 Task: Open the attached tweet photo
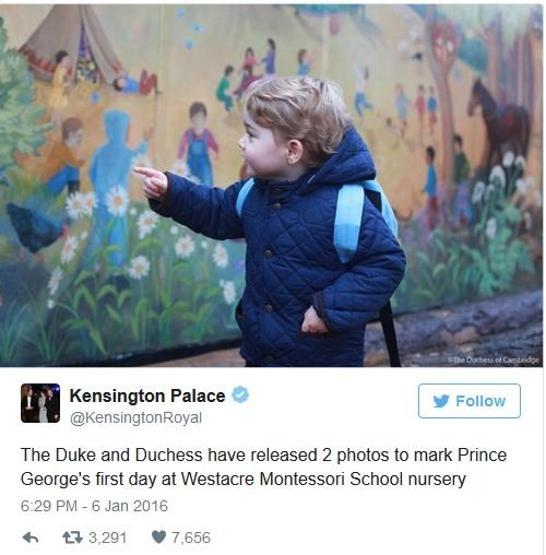(x=271, y=185)
